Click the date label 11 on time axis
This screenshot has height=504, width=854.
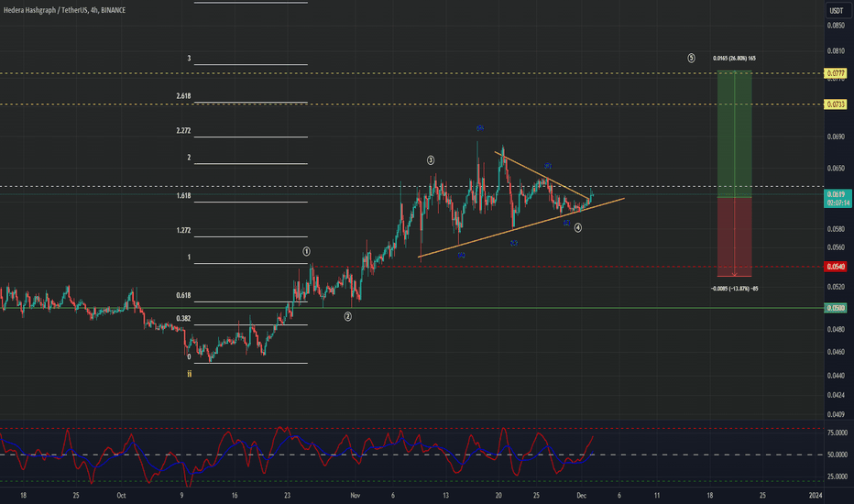pos(657,495)
